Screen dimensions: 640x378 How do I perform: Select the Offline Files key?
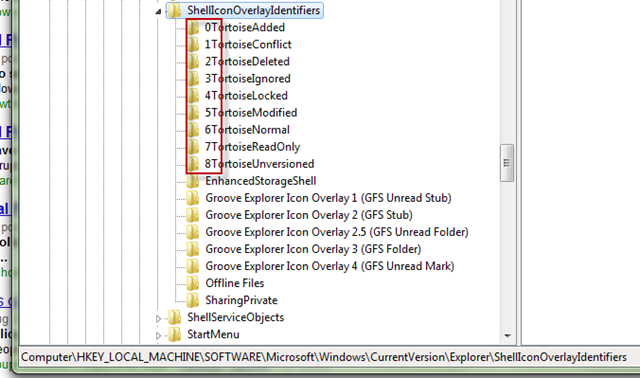(x=235, y=284)
